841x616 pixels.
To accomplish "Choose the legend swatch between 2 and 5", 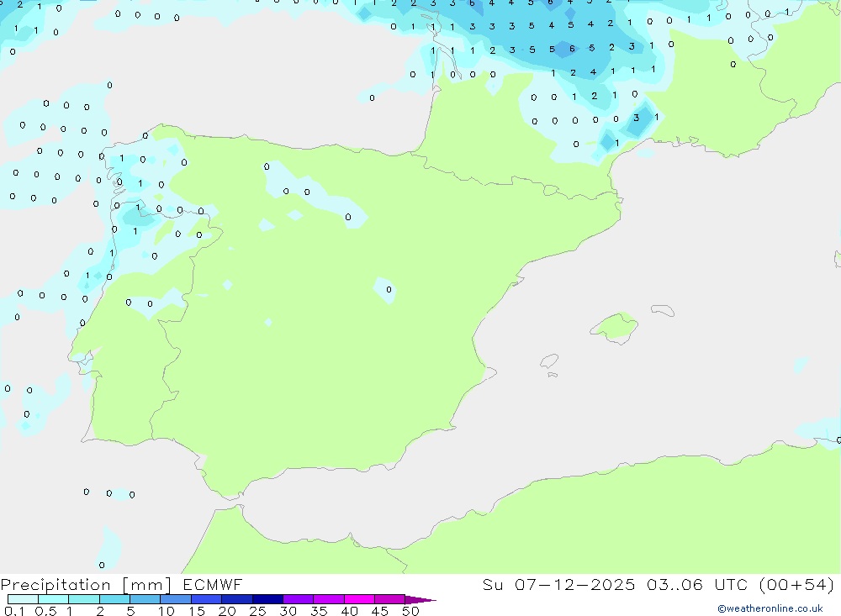I will click(x=114, y=599).
